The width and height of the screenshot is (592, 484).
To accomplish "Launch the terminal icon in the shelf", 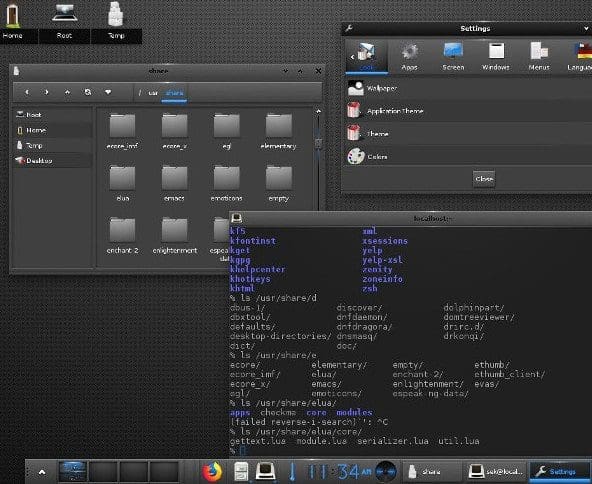I will pos(265,472).
